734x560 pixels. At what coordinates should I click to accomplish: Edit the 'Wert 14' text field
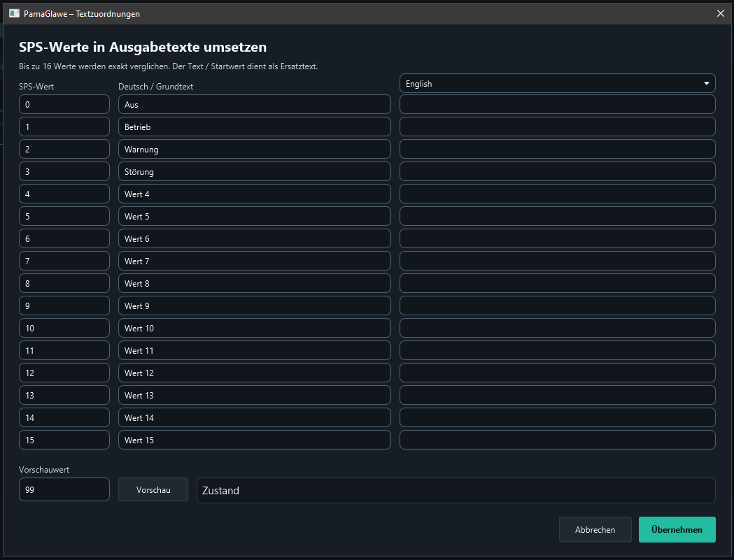[x=254, y=417]
